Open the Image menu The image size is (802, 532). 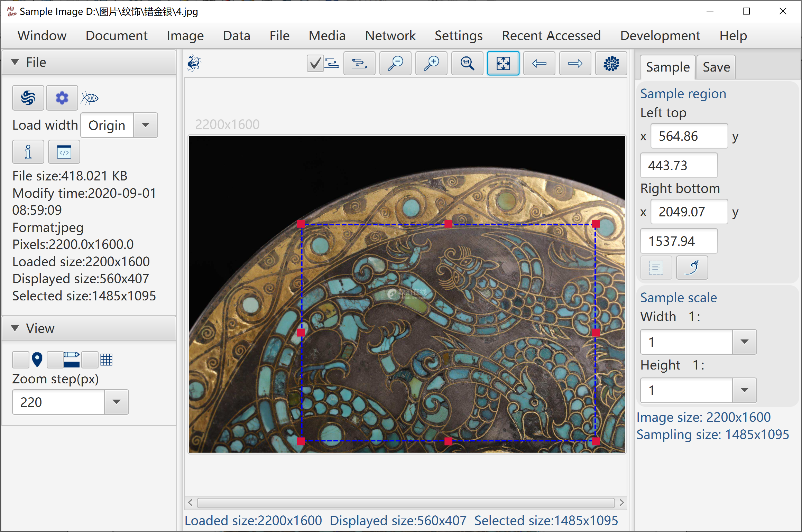tap(185, 36)
